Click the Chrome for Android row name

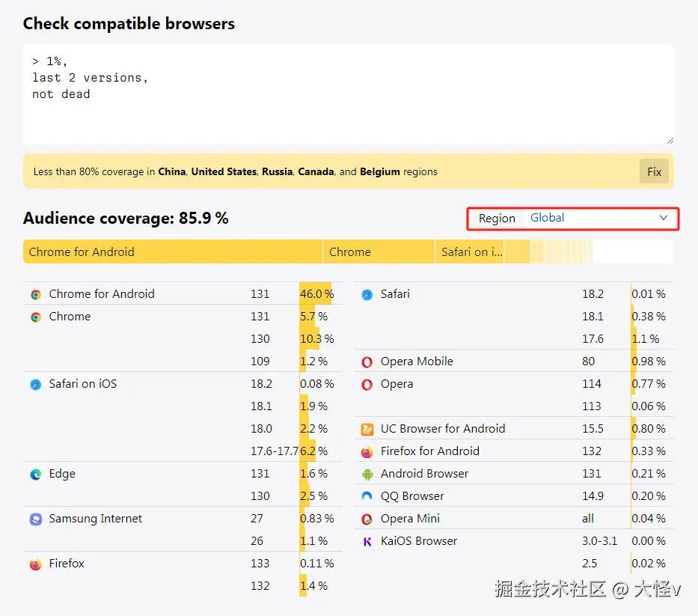click(102, 294)
